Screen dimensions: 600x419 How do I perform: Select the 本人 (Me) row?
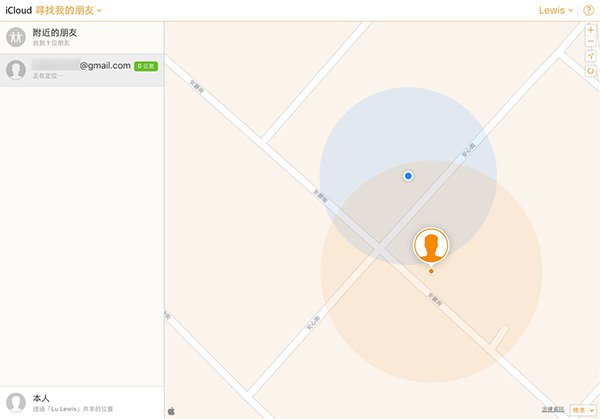pyautogui.click(x=82, y=403)
